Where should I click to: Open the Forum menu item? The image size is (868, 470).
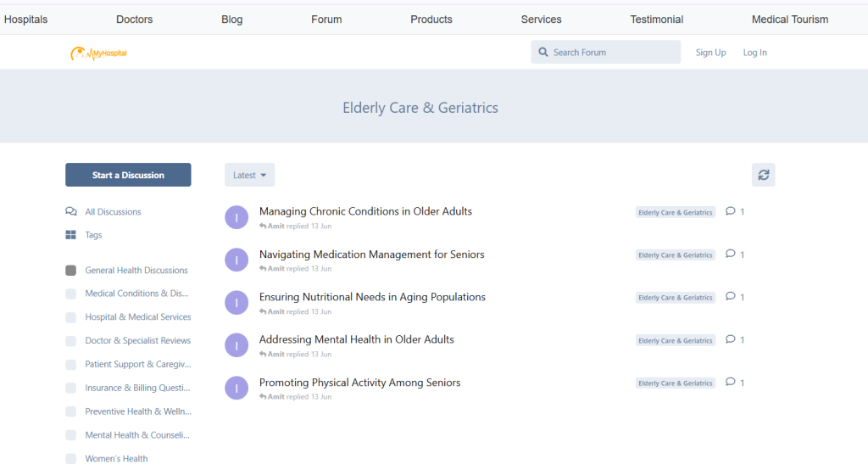pyautogui.click(x=326, y=20)
